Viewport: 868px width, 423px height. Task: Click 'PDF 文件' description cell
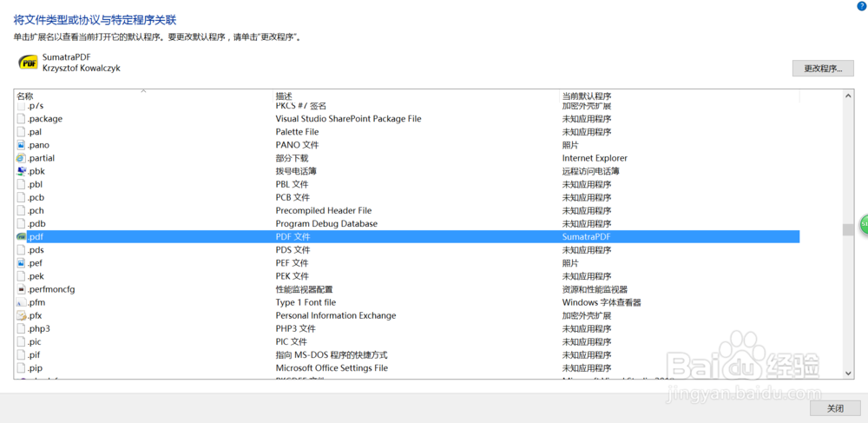[293, 237]
